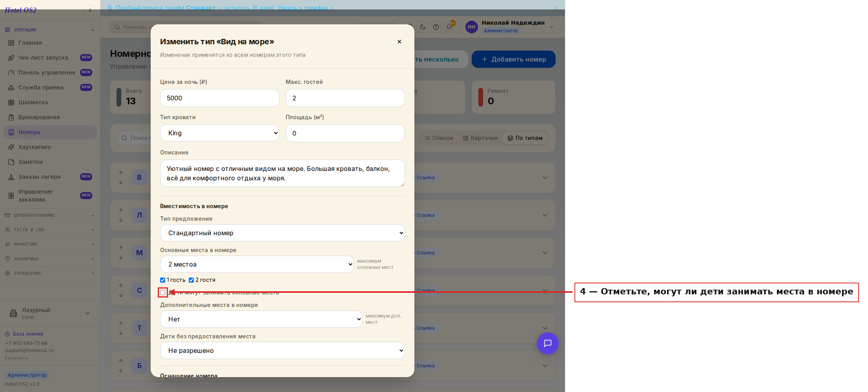Uncheck the 1 гость checkbox
Screen dimensions: 868x392
click(x=162, y=280)
